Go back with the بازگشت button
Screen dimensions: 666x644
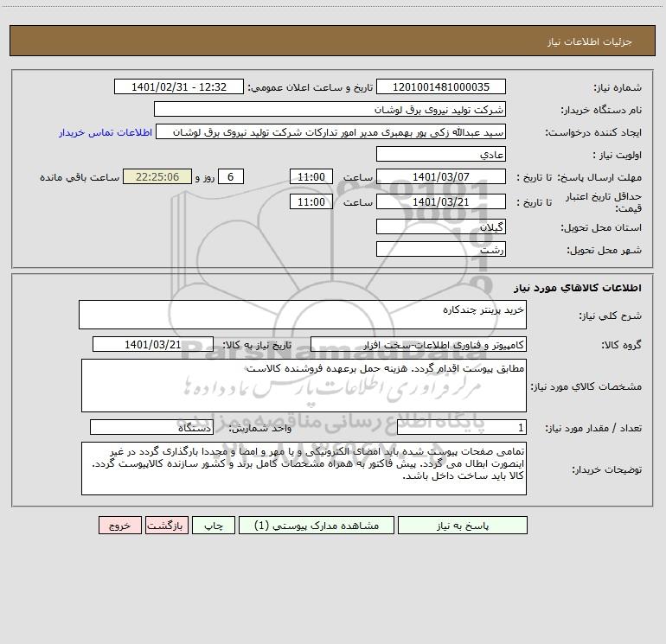pos(166,526)
